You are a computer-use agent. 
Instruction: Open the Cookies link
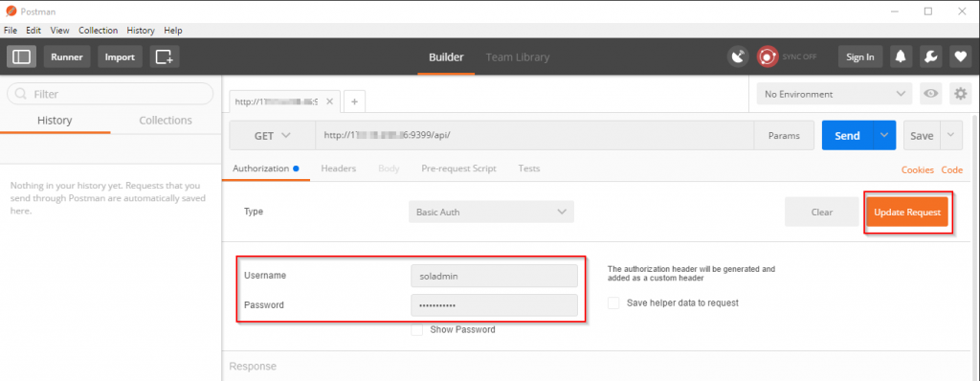[918, 170]
